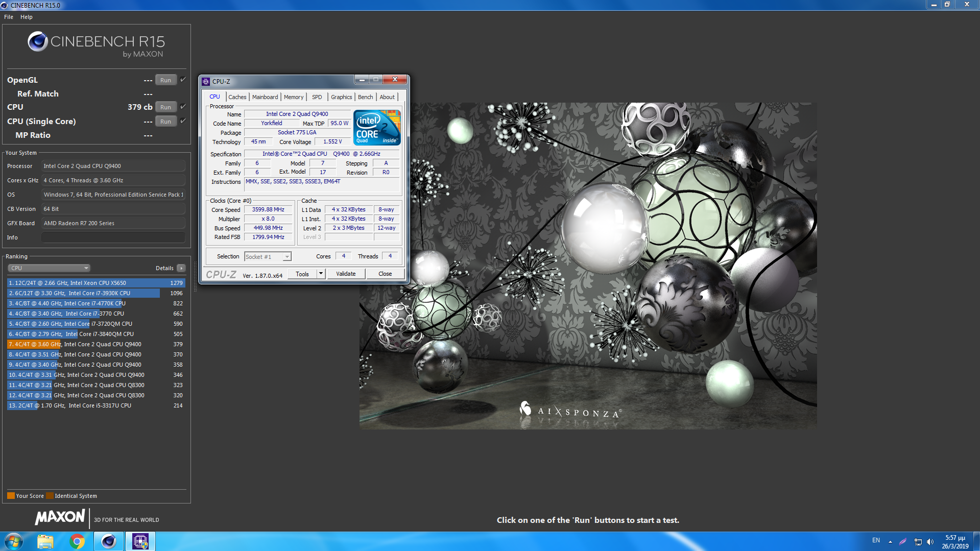Switch to Bench tab in CPU-Z
Screen dimensions: 980x551
coord(366,97)
